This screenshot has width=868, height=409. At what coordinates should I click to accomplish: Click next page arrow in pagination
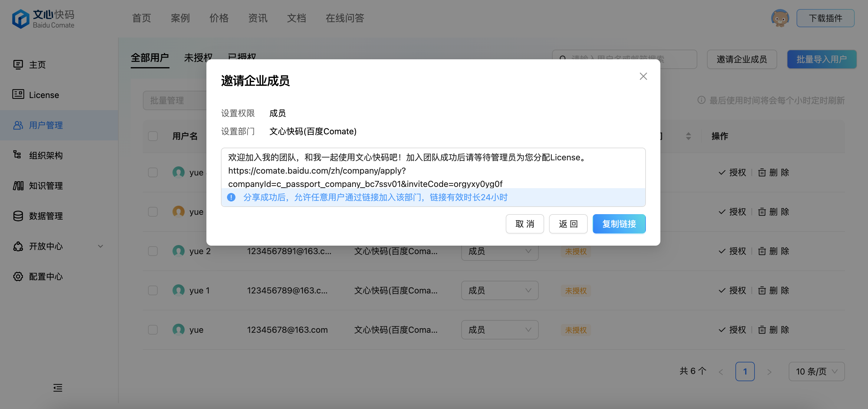coord(769,372)
